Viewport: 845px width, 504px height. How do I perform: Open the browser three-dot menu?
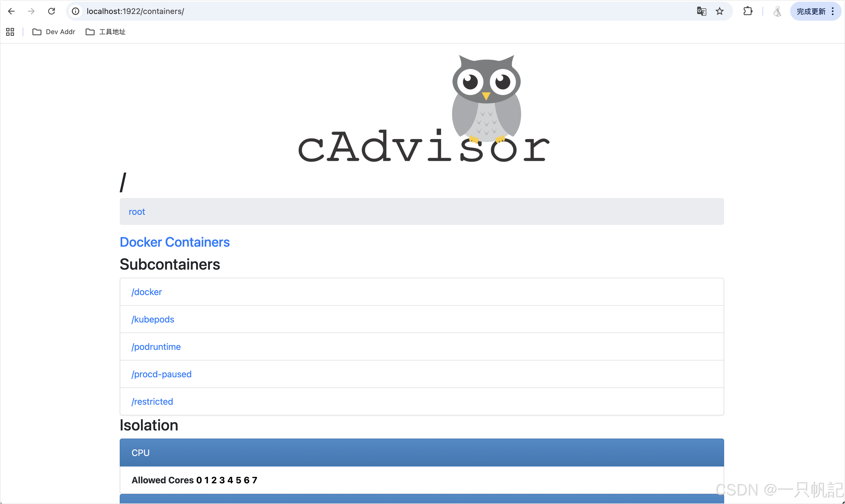pos(833,11)
